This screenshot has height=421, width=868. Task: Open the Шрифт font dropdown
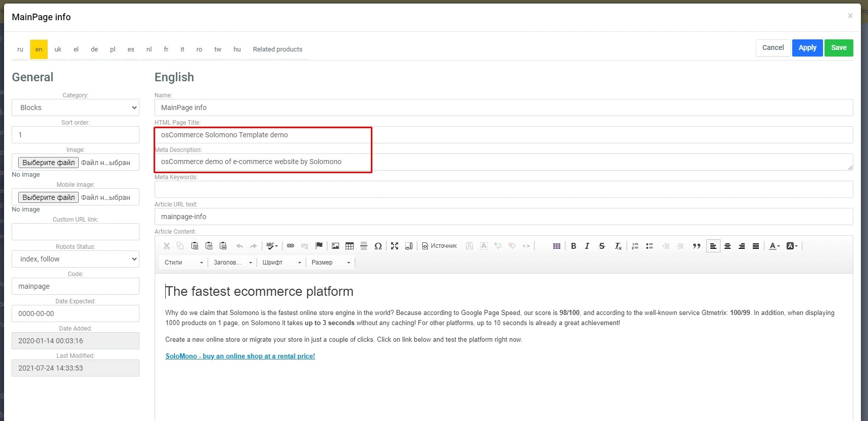pos(281,262)
